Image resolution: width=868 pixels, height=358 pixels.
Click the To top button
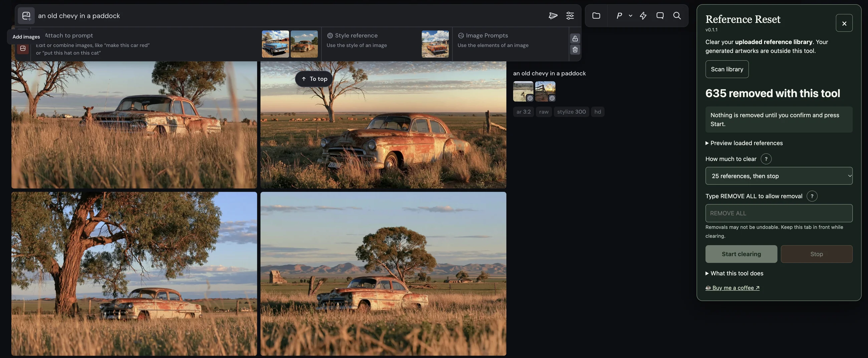314,79
